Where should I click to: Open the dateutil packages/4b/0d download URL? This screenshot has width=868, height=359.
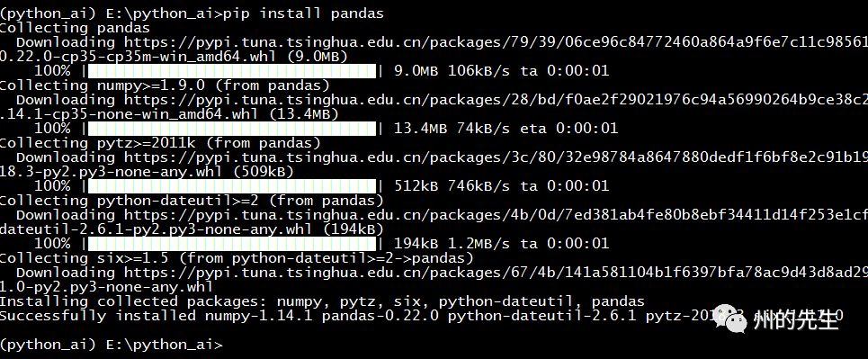(496, 215)
